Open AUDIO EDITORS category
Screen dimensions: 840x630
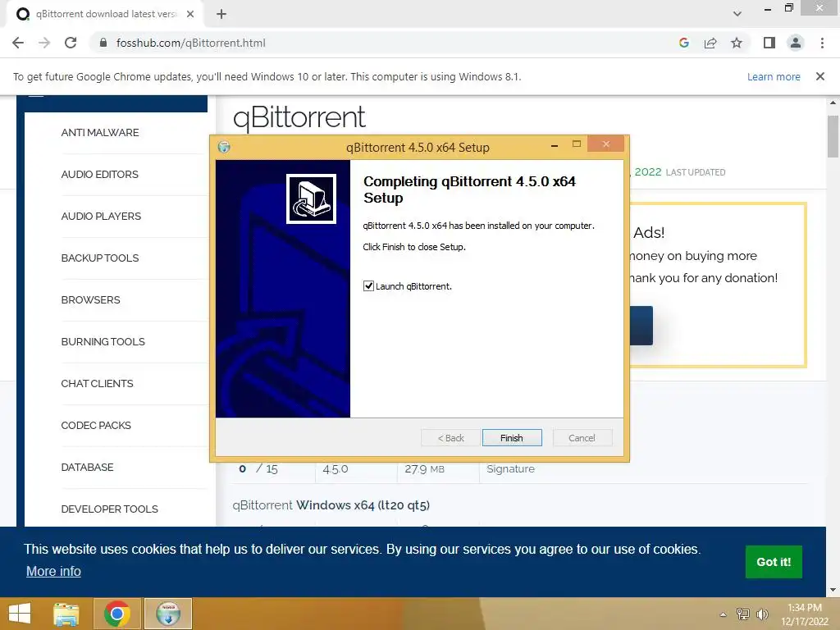click(x=99, y=174)
